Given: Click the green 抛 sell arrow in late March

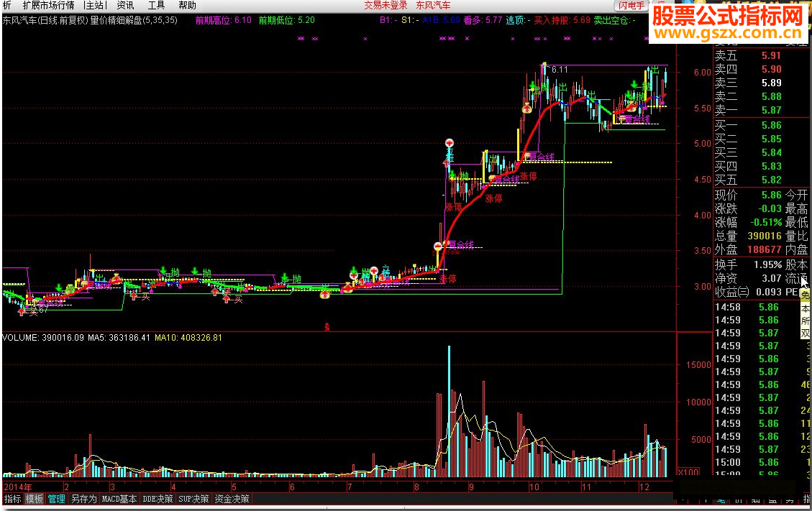Looking at the screenshot, I should (x=164, y=271).
